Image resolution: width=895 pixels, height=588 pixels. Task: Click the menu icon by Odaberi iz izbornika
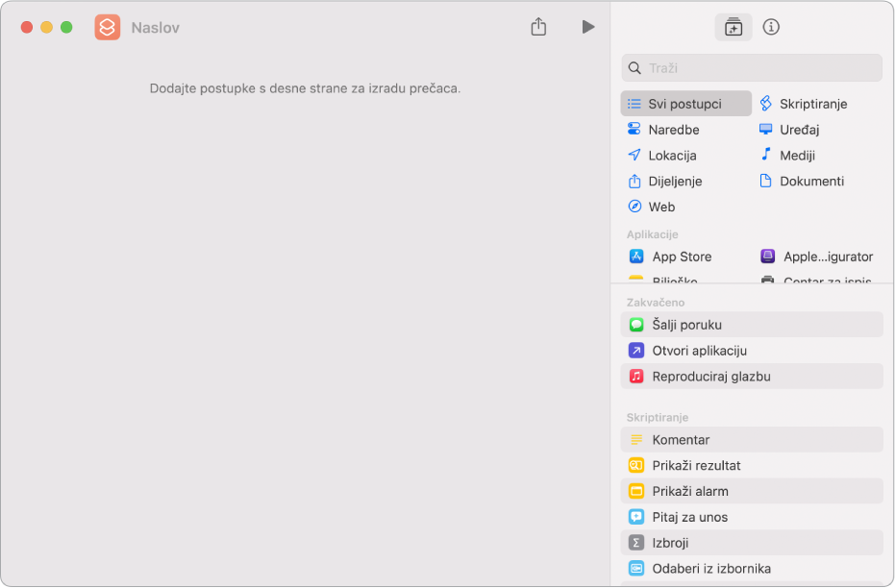[x=636, y=569]
